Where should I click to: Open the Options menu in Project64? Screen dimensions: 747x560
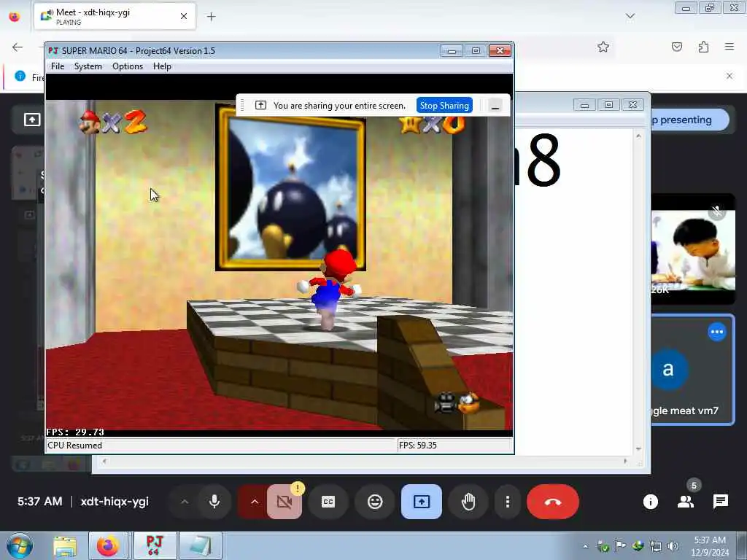tap(127, 66)
